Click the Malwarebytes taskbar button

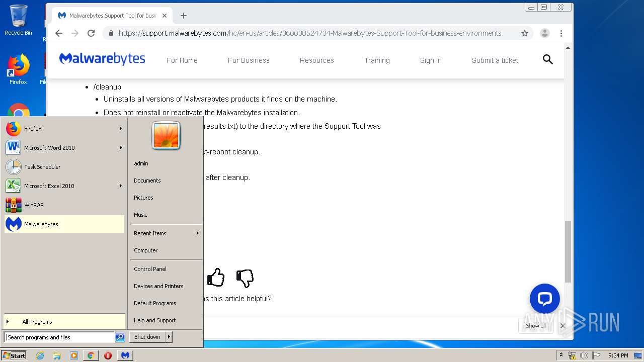click(x=125, y=355)
